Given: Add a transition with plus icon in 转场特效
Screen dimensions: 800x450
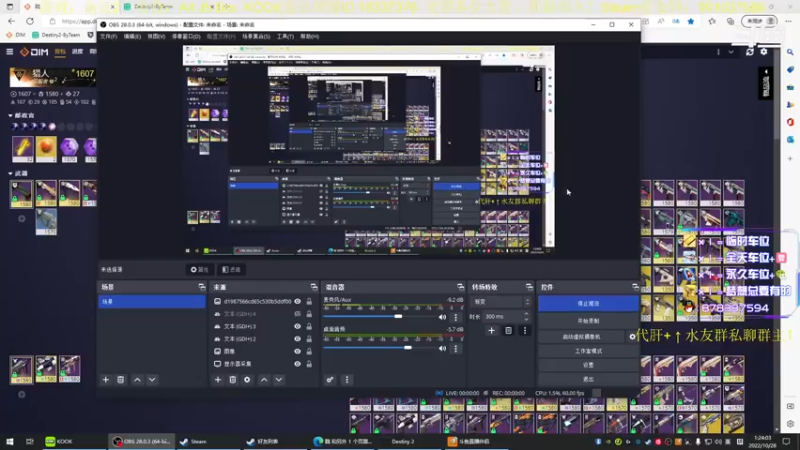Looking at the screenshot, I should tap(491, 331).
